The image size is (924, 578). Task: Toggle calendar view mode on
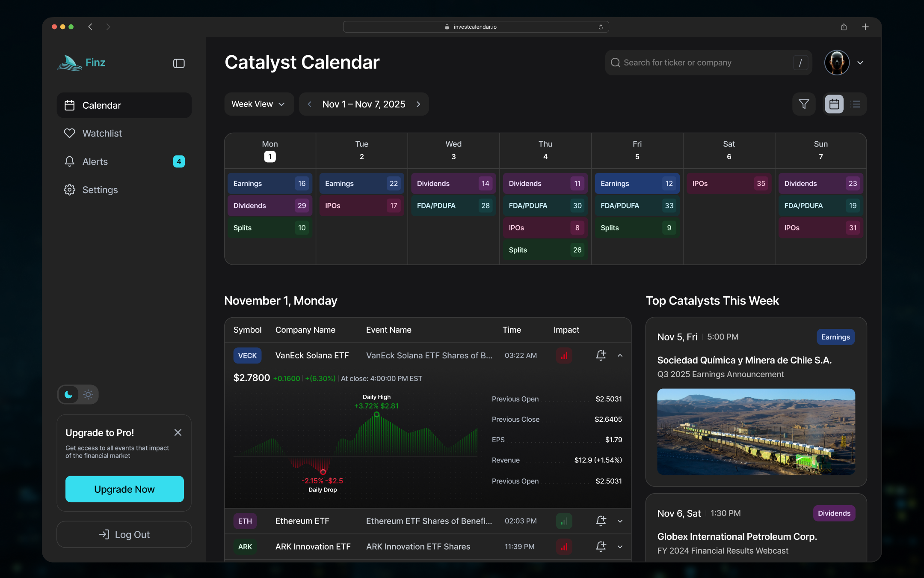point(834,104)
